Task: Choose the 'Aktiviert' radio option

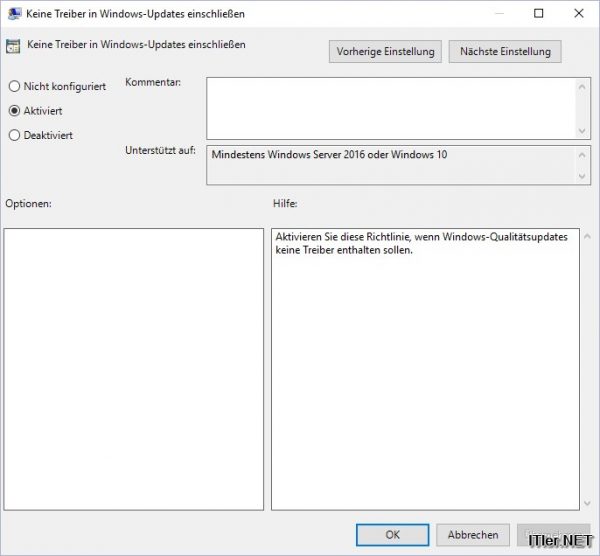Action: 14,111
